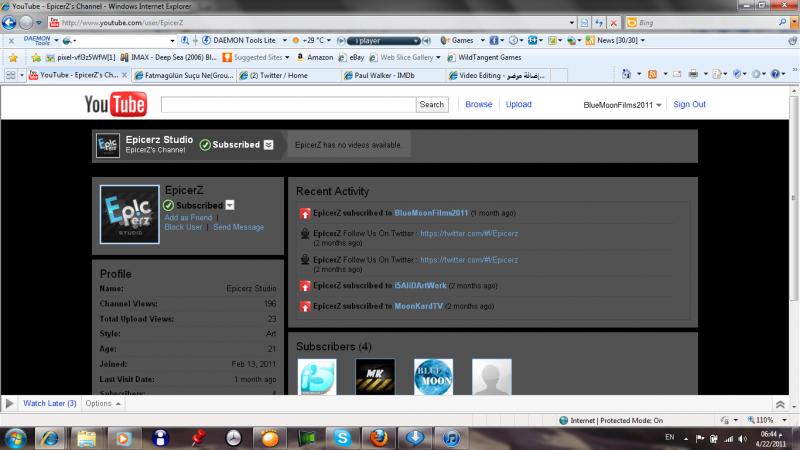Click the Watch Later (3) link
Viewport: 800px width, 450px height.
point(49,404)
